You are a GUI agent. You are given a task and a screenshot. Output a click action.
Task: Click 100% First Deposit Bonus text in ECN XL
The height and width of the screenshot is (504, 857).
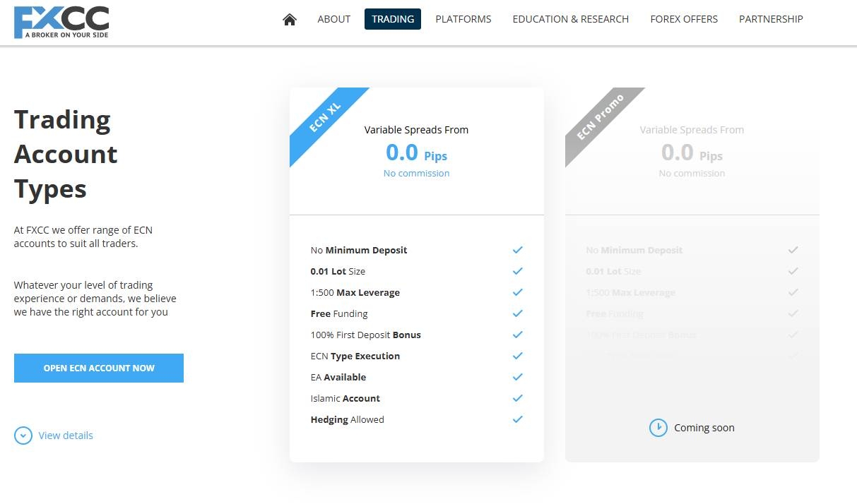(366, 335)
